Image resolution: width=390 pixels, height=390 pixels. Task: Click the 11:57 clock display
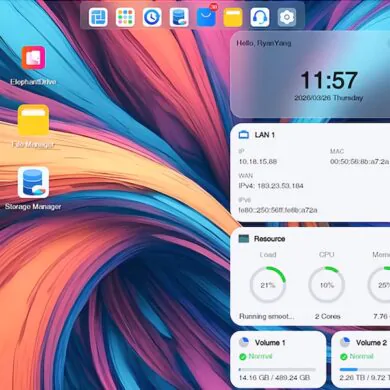(329, 80)
